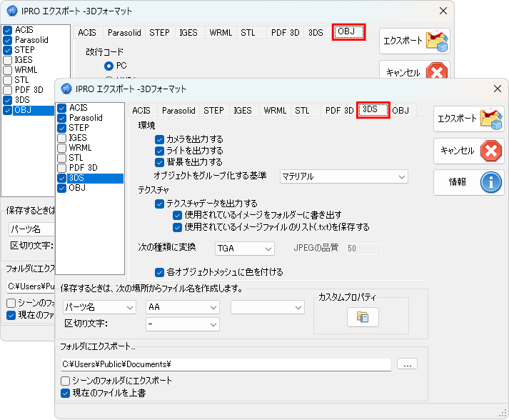The width and height of the screenshot is (509, 420).
Task: Click the Export icon in the back window
Action: pos(438,41)
